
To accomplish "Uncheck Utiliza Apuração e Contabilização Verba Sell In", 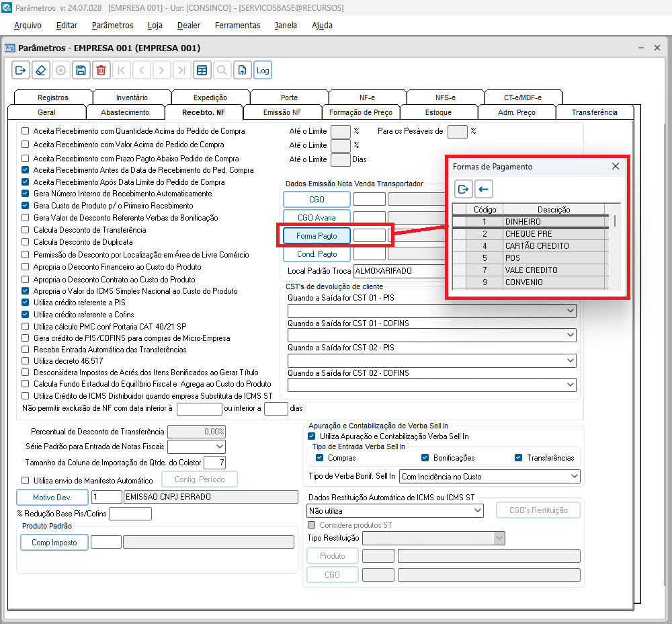I will coord(312,436).
